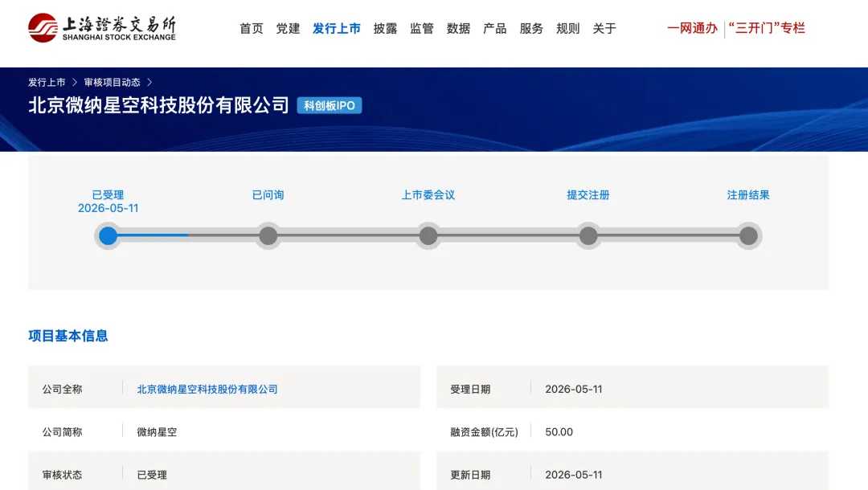Click the 受理日期 value 2026-05-11
This screenshot has height=490, width=868.
point(574,390)
